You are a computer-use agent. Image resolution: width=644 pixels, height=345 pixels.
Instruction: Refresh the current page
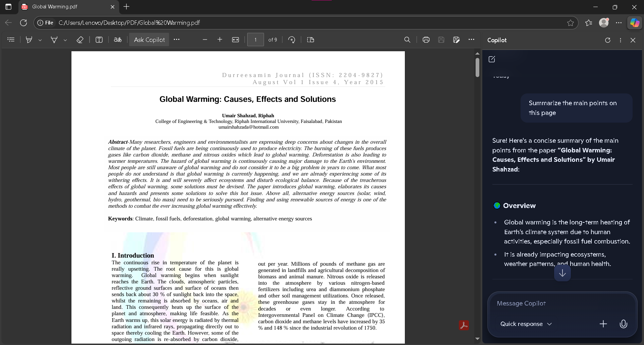click(x=23, y=23)
